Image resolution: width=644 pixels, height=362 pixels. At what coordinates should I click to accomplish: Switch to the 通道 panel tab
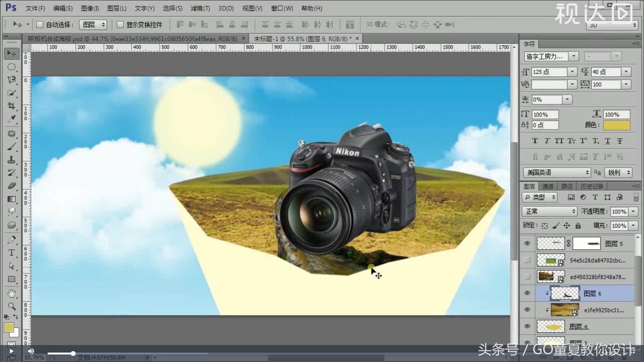coord(548,186)
